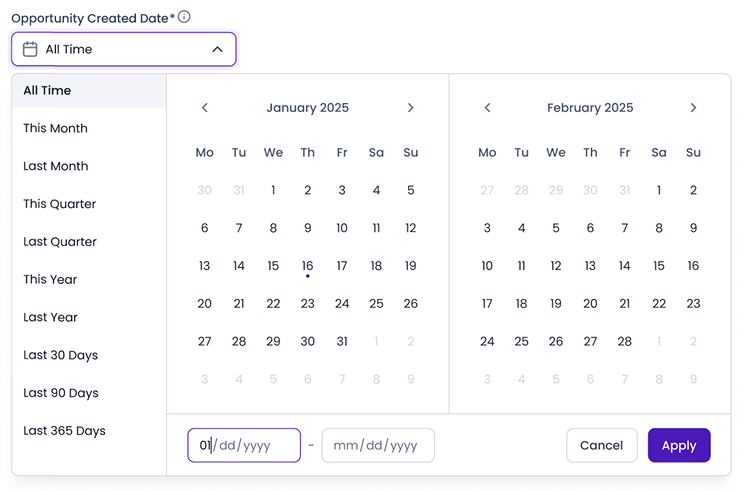
Task: Go to previous month from January 2025
Action: pos(205,108)
